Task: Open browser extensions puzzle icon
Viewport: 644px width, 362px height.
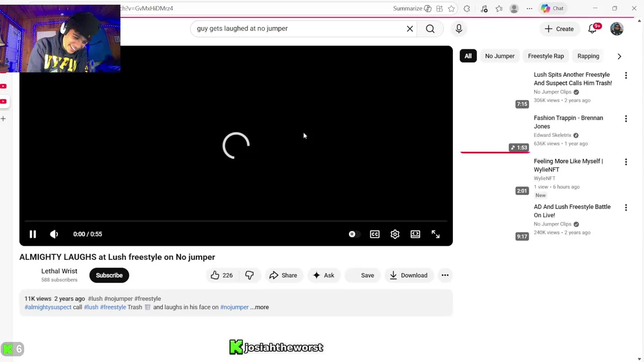Action: [467, 9]
